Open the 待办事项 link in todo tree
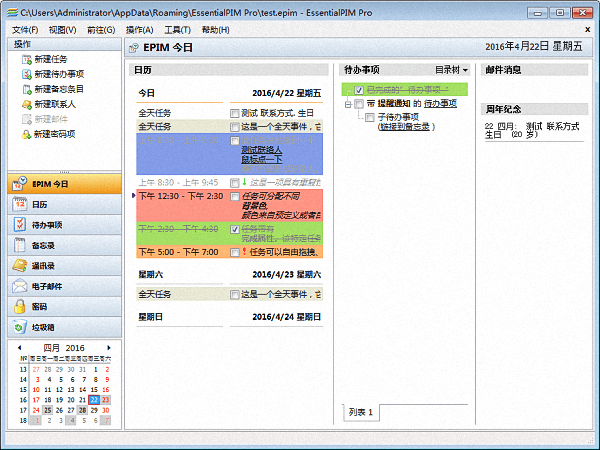Screen dimensions: 600x450 440,104
